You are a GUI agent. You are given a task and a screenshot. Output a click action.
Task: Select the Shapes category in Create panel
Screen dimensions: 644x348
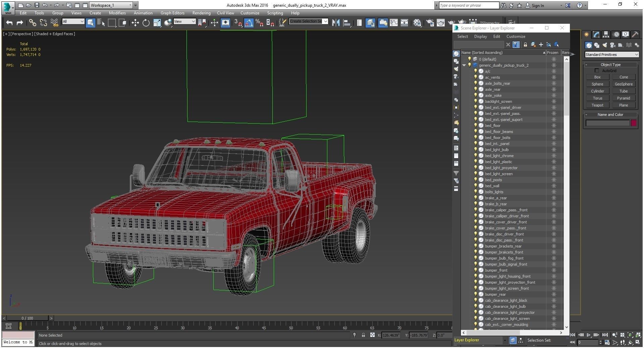(x=596, y=45)
